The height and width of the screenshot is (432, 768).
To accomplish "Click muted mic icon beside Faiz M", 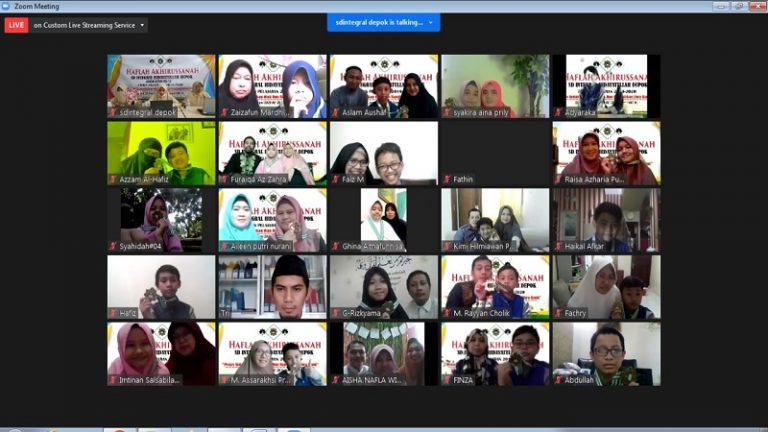I will pyautogui.click(x=336, y=179).
